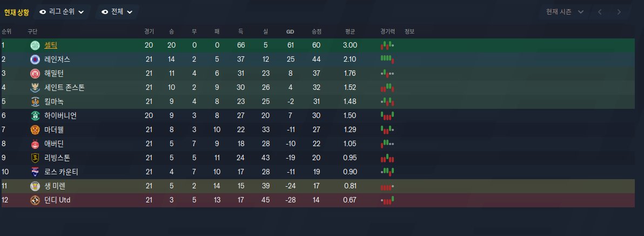Expand the 전체 filter dropdown arrow
The height and width of the screenshot is (236, 644).
130,12
